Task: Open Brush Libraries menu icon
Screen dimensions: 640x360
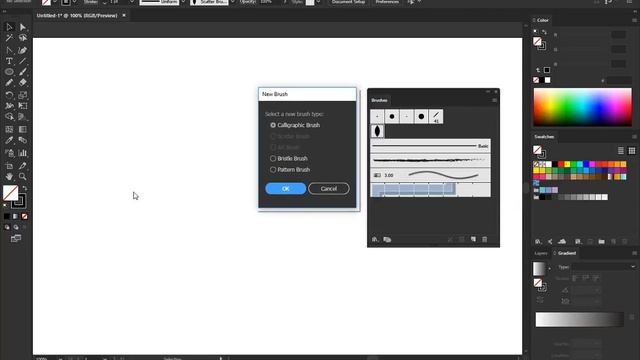Action: click(x=375, y=239)
